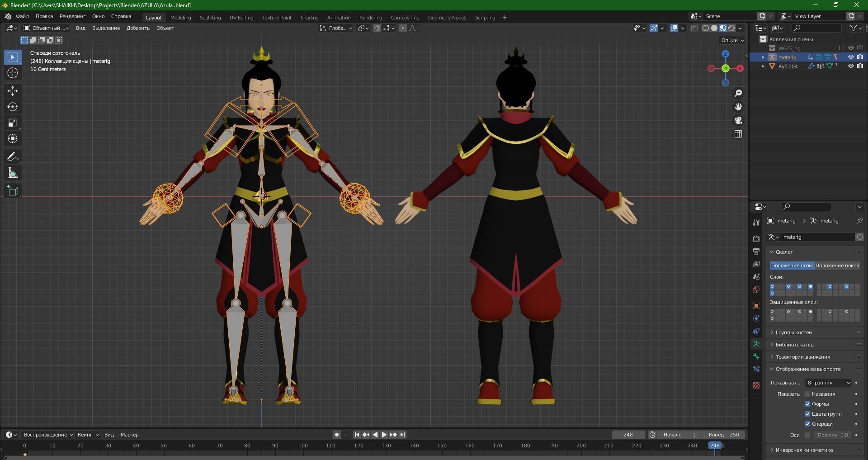
Task: Open the Глоба... transform orientation dropdown
Action: pyautogui.click(x=336, y=28)
